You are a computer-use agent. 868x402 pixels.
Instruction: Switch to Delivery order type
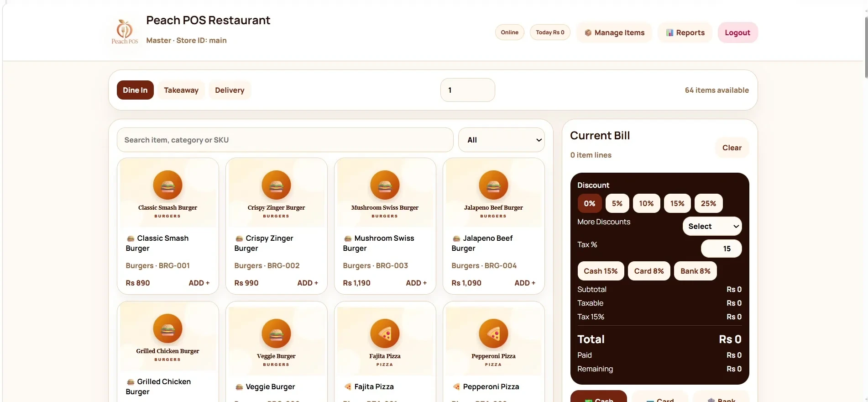(x=230, y=90)
